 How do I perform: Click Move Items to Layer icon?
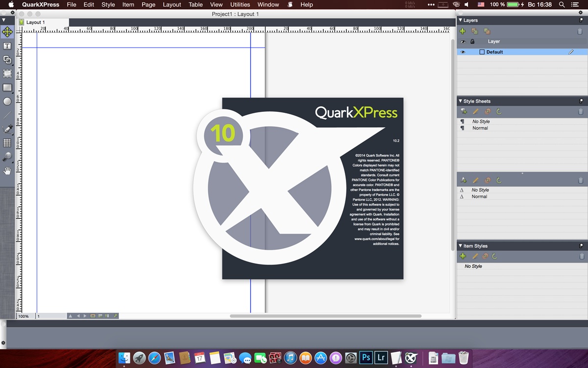point(475,31)
